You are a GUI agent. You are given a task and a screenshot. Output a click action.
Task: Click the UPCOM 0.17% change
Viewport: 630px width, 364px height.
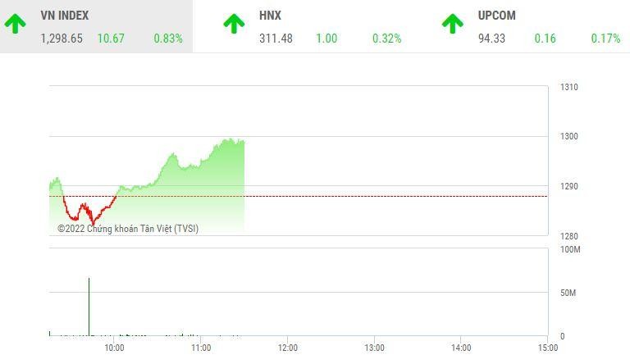point(605,39)
